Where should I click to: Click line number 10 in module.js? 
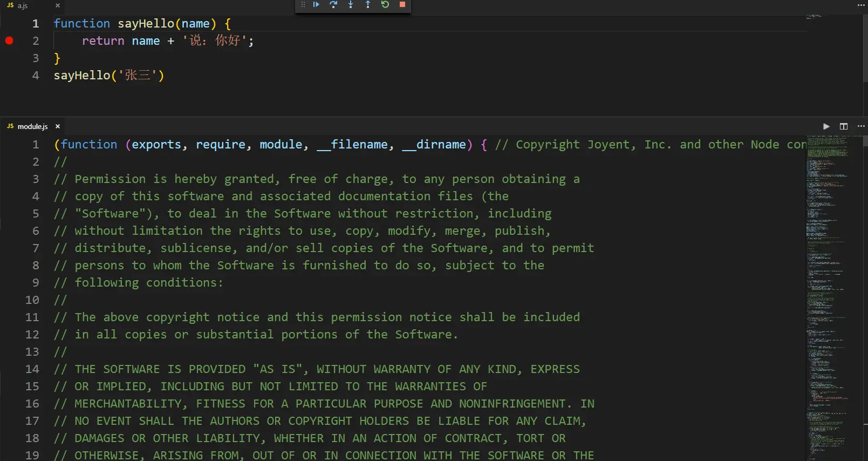[x=32, y=300]
